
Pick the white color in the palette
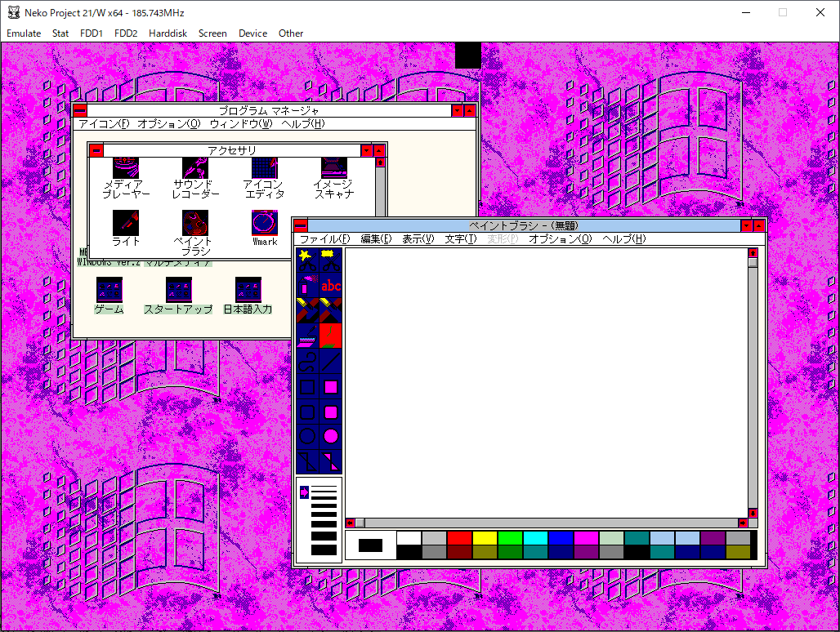(409, 538)
